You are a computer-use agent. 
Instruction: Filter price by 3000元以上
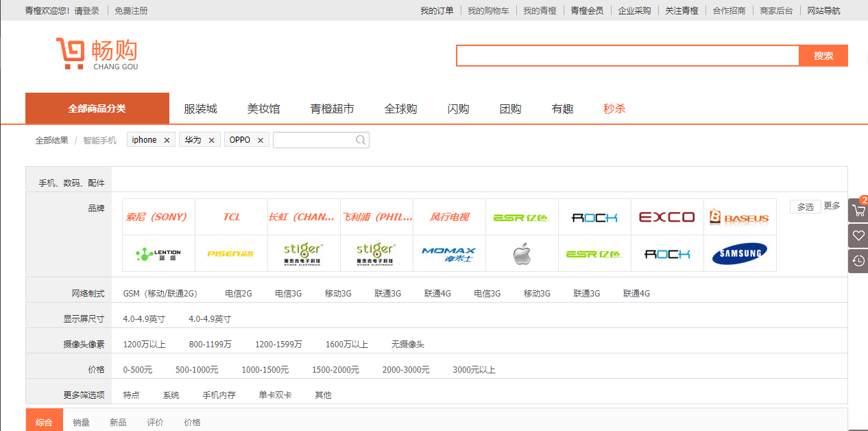coord(474,369)
